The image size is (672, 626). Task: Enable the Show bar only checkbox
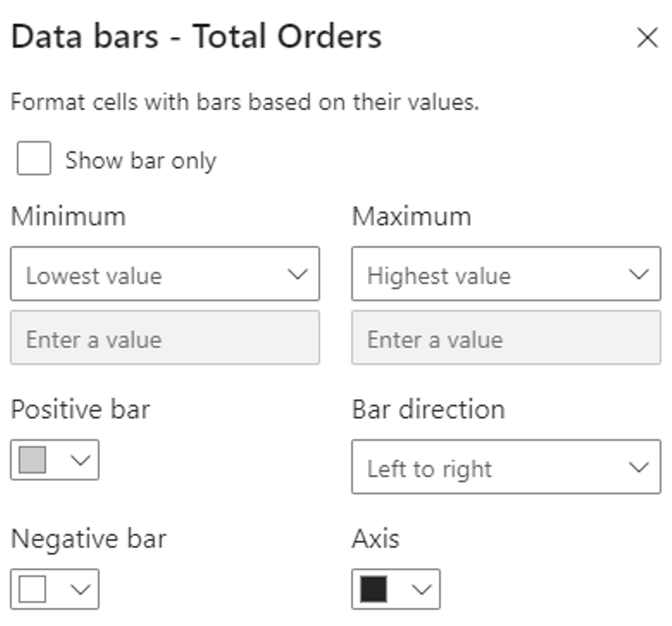34,158
